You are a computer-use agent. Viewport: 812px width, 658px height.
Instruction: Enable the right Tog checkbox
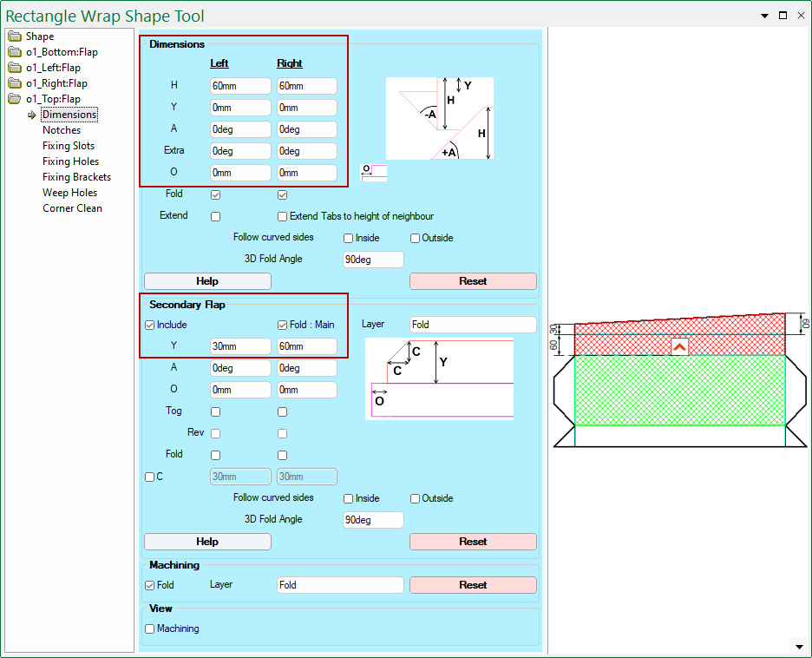point(282,411)
